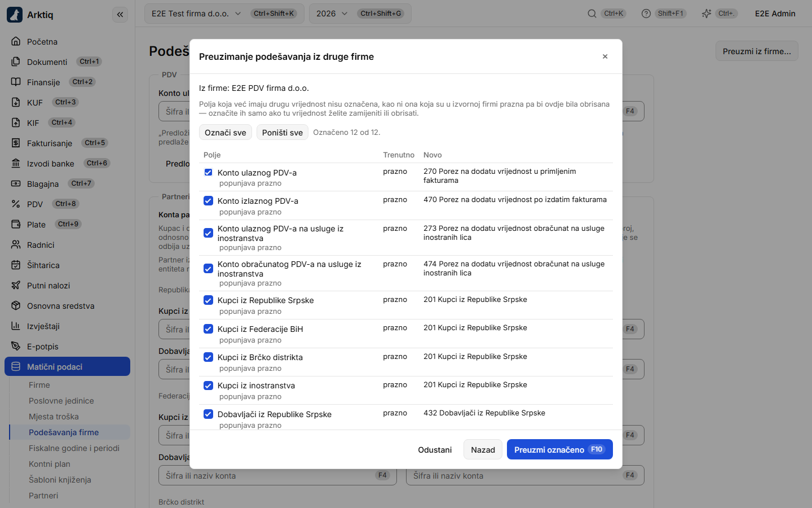The image size is (812, 508).
Task: Open the search magnifier icon
Action: 592,14
